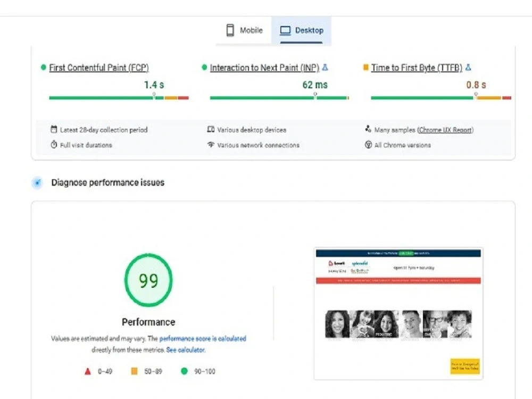Click the flask icon beside INP

point(325,67)
